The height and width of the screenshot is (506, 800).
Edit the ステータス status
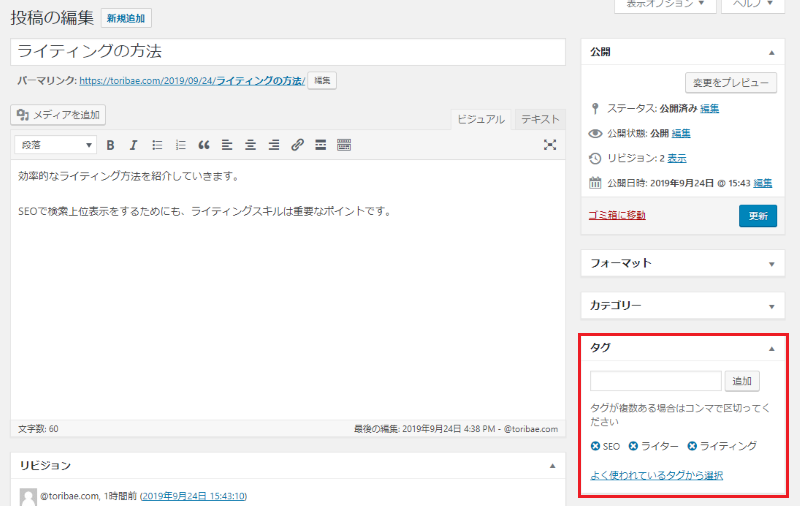pyautogui.click(x=709, y=109)
